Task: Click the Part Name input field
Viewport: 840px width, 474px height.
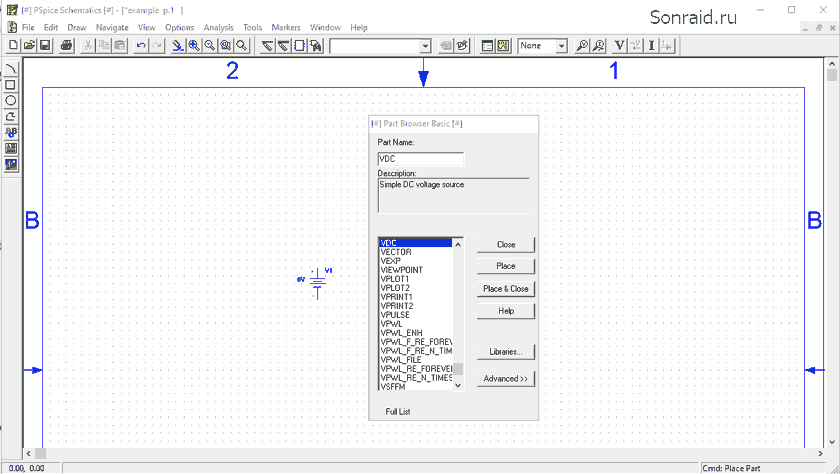Action: click(x=421, y=159)
